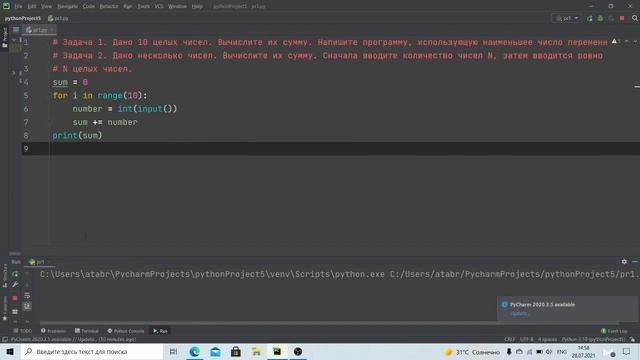Open the Window menu
640x360 pixels.
(177, 6)
